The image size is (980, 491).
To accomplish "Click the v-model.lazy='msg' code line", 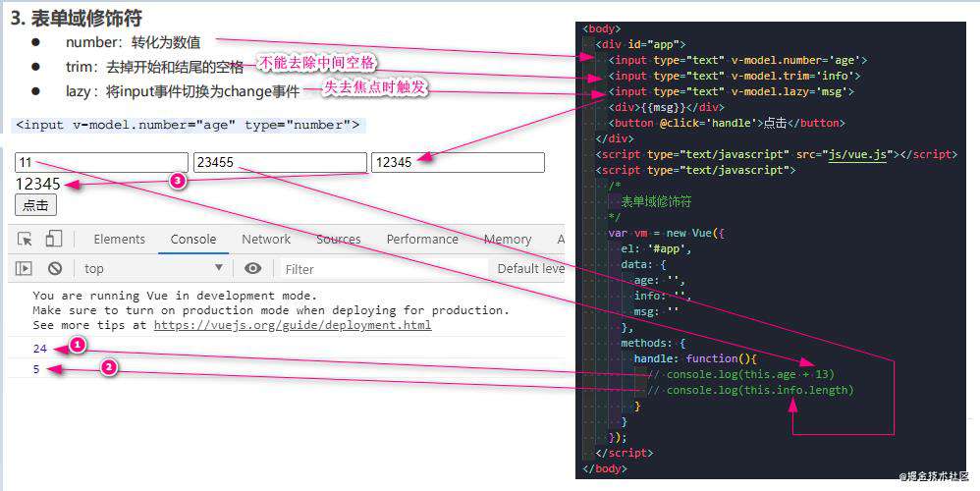I will click(x=732, y=91).
